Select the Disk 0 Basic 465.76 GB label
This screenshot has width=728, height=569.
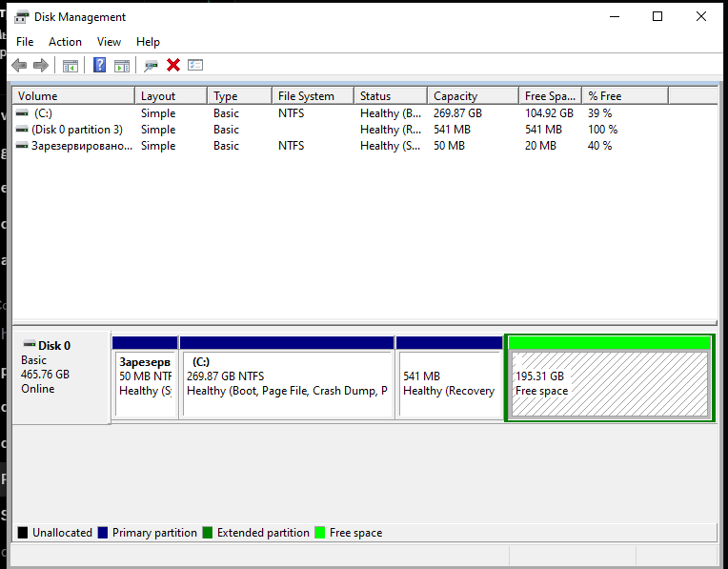pos(62,377)
